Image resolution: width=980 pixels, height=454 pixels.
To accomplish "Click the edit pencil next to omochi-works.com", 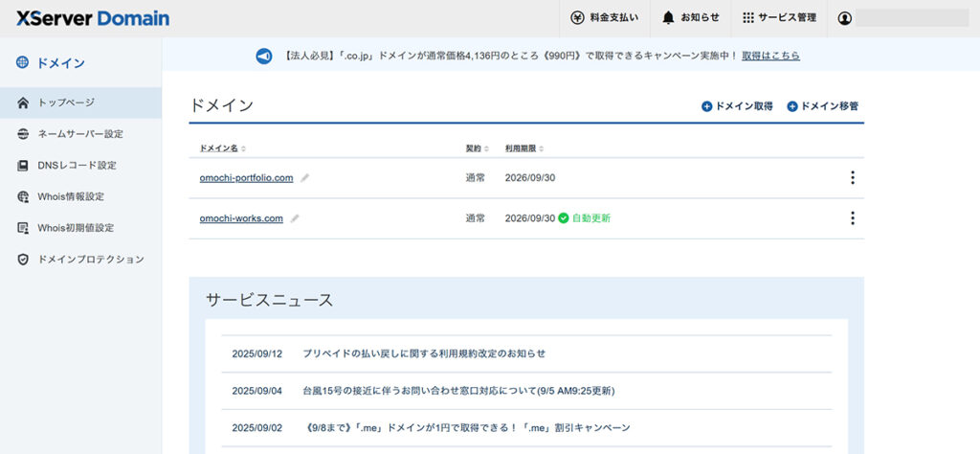I will tap(296, 218).
